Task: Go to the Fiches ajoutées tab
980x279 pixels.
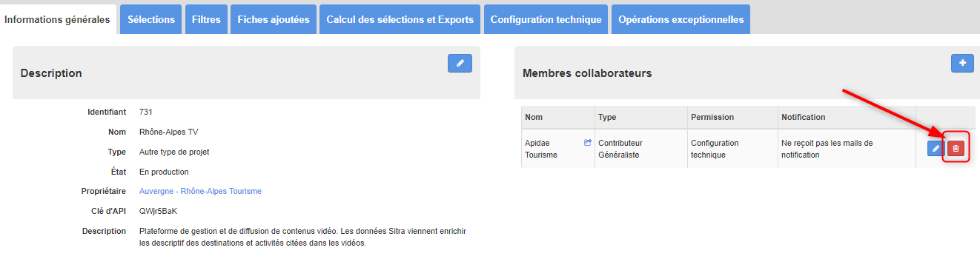Action: (x=274, y=20)
